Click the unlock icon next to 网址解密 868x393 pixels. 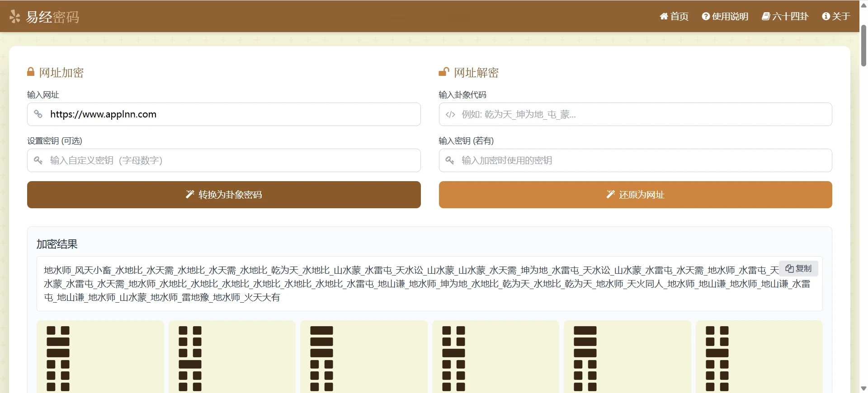tap(443, 72)
